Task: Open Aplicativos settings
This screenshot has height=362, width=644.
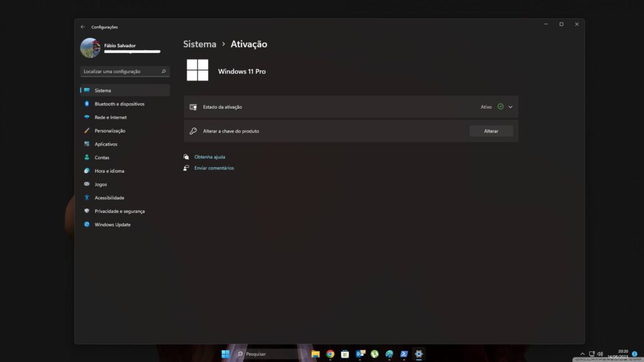Action: pos(125,144)
